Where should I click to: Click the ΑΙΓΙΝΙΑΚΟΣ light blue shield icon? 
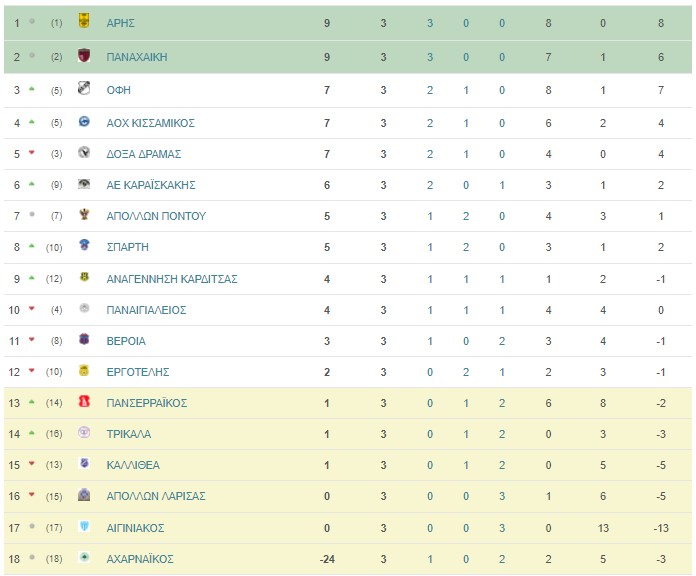(84, 526)
